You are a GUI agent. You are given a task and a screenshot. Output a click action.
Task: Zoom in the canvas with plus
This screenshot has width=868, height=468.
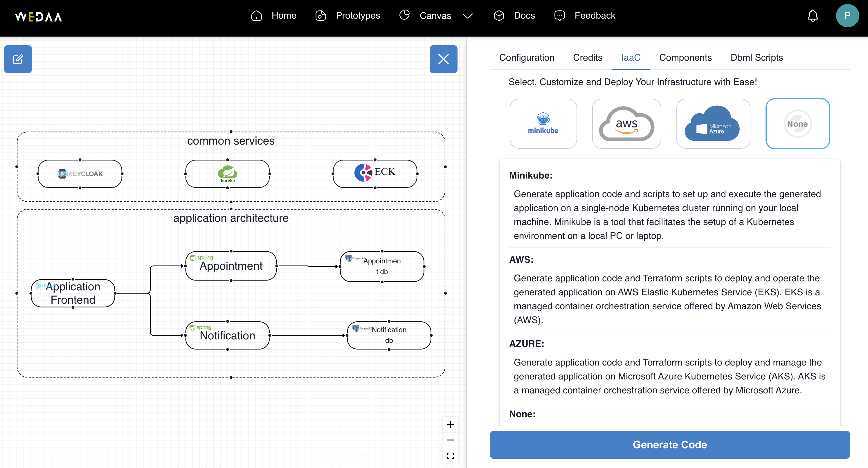451,424
